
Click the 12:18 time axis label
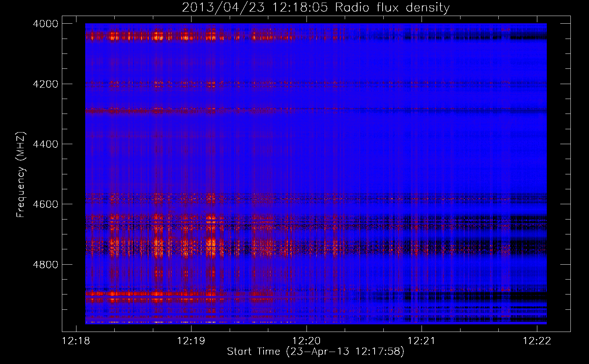point(76,341)
